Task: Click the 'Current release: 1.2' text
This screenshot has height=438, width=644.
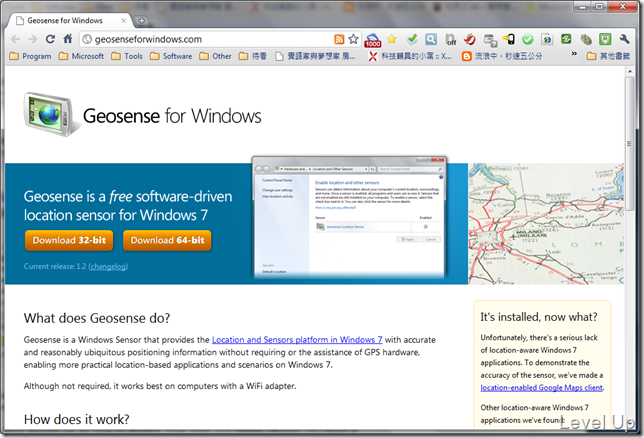Action: 55,266
